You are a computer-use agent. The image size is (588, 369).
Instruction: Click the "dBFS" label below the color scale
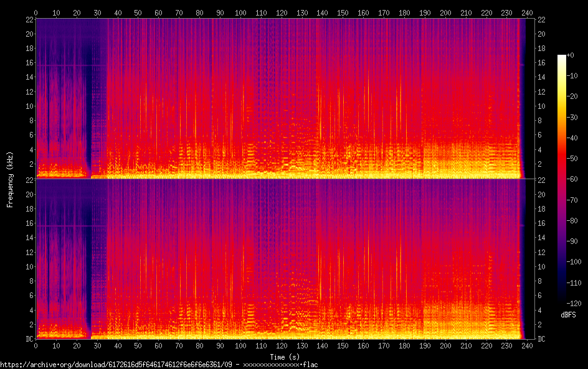coord(567,315)
